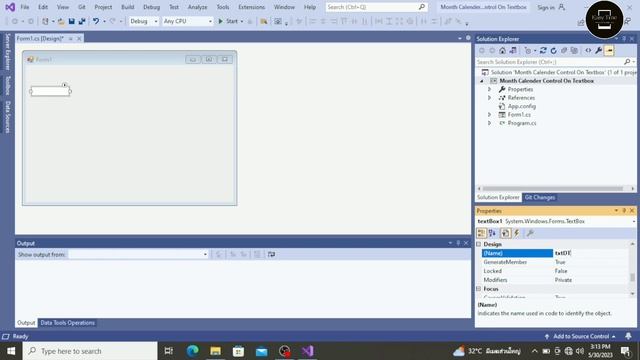Screen dimensions: 640x360
Task: Click the New Project toolbar icon
Action: [x=45, y=21]
